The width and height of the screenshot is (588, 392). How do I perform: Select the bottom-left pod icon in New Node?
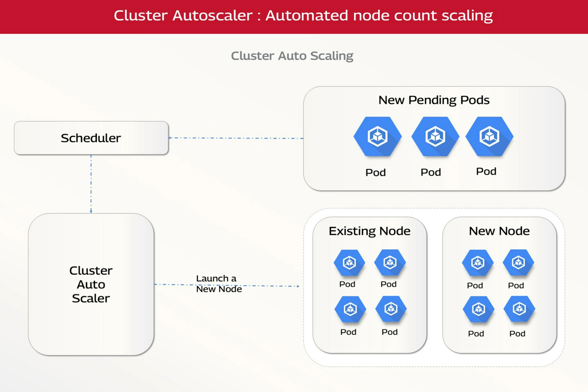(479, 309)
